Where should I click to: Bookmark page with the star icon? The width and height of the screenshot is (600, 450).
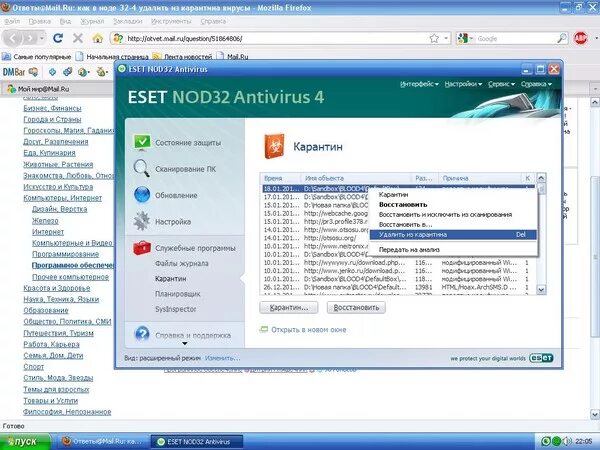coord(434,38)
